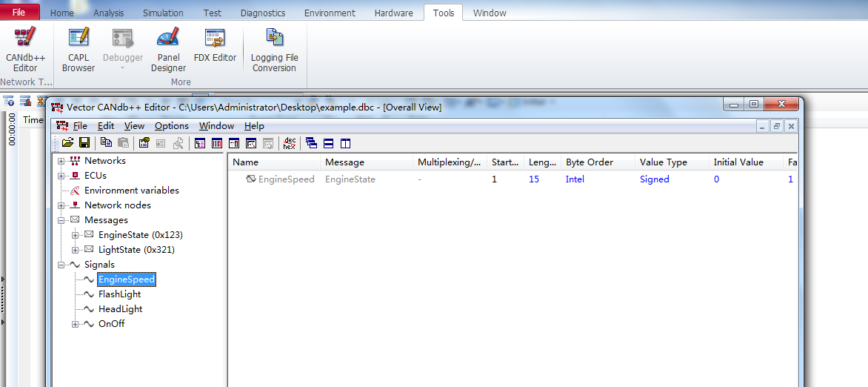Click the edit object properties toolbar icon

tap(144, 143)
